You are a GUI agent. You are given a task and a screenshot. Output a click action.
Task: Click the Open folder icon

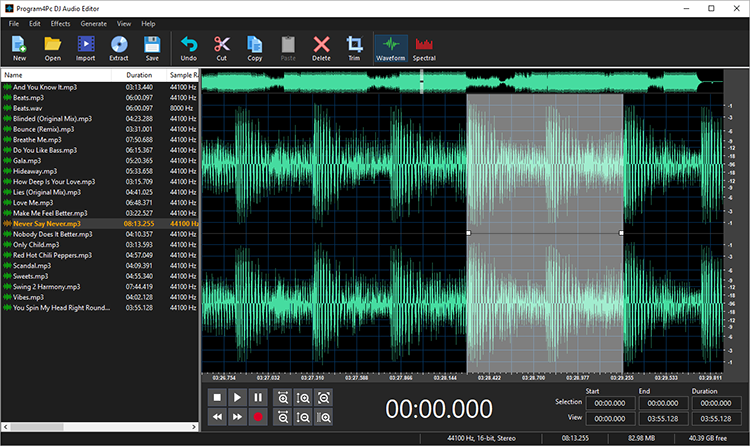(52, 47)
